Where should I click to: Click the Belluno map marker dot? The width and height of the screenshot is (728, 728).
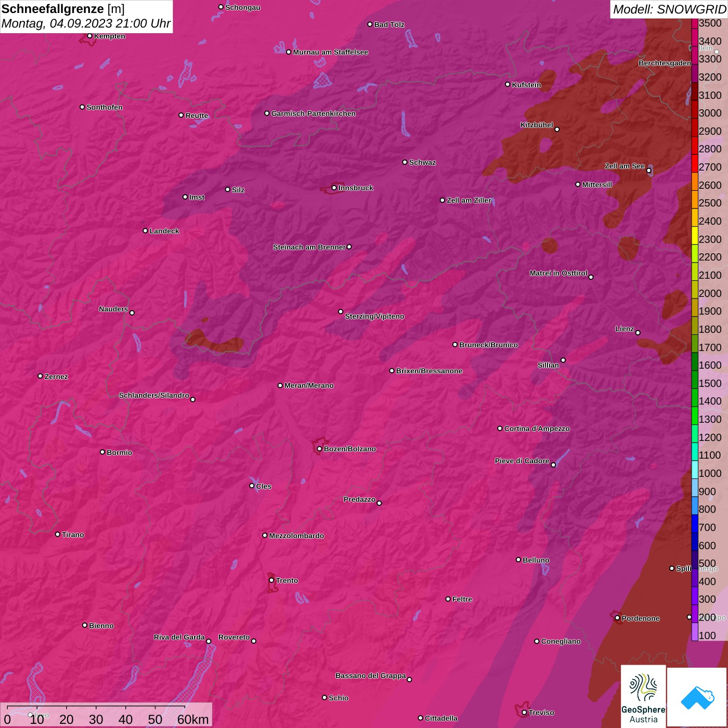tap(518, 560)
